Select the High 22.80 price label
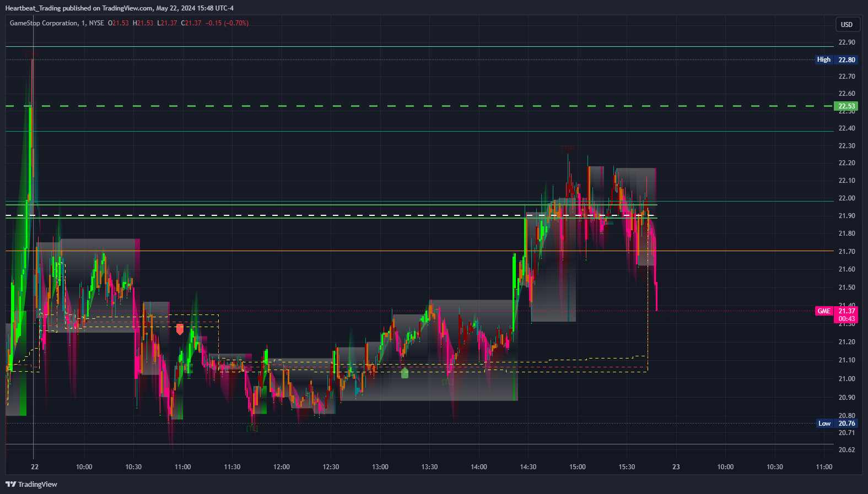The width and height of the screenshot is (868, 494). pyautogui.click(x=837, y=59)
